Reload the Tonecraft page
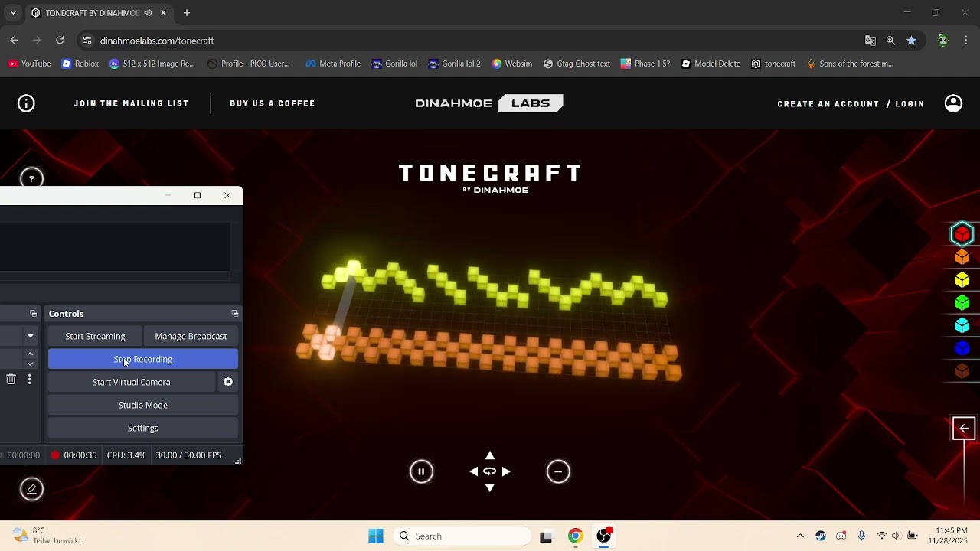Image resolution: width=980 pixels, height=551 pixels. point(60,41)
